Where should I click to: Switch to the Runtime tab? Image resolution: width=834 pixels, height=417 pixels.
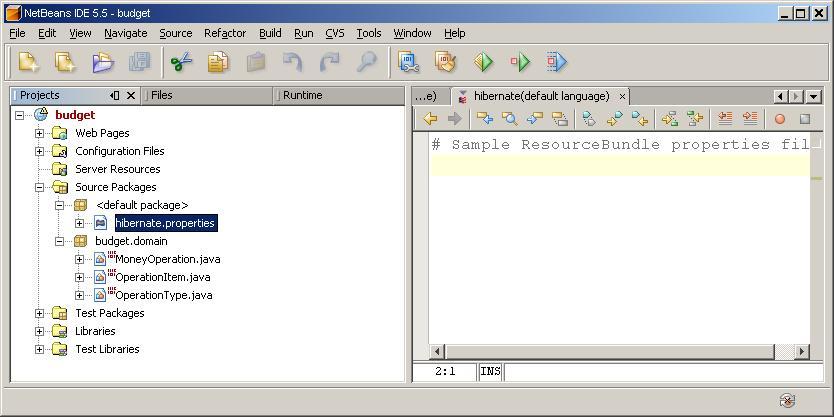(339, 96)
